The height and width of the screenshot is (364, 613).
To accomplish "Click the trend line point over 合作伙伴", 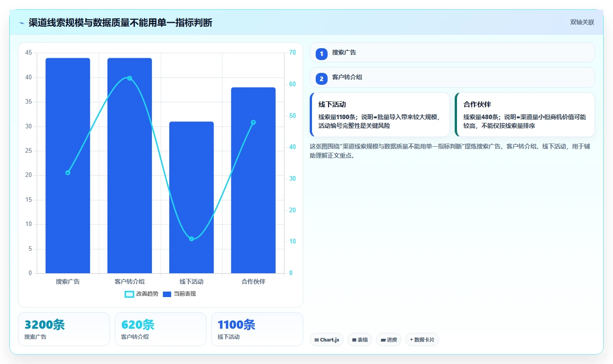I will pyautogui.click(x=253, y=122).
